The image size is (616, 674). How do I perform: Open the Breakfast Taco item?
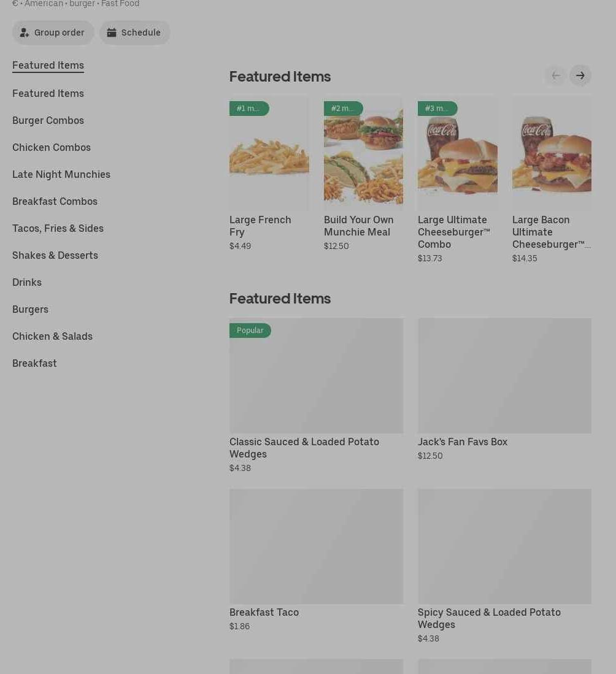(x=316, y=546)
